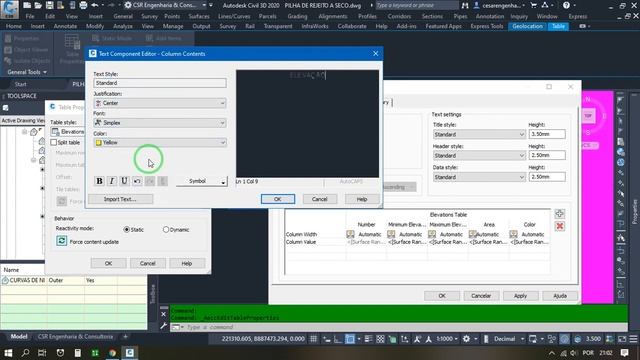Click the red X delete column icon

tap(560, 226)
